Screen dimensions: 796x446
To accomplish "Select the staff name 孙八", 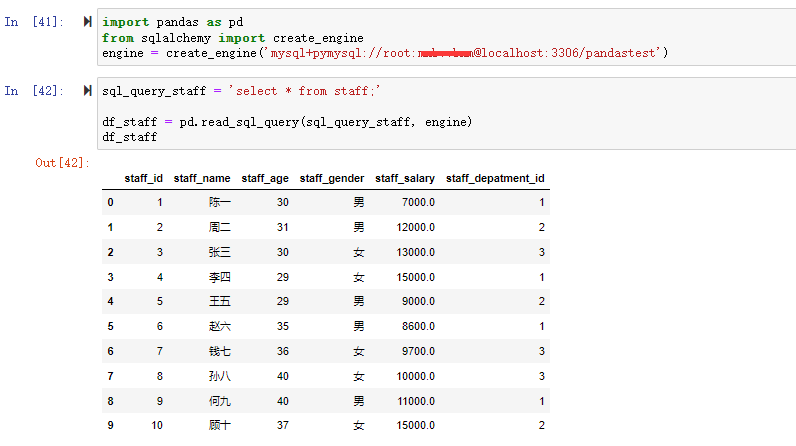I will (x=220, y=376).
